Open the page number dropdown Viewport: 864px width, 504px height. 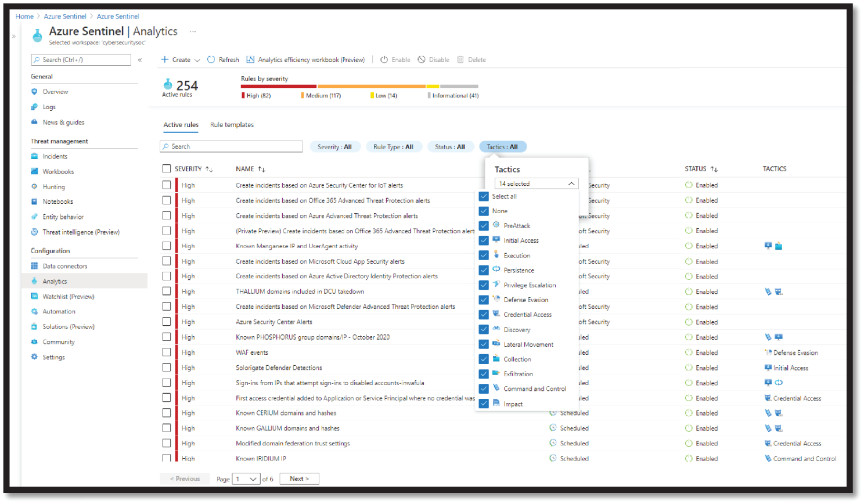246,479
